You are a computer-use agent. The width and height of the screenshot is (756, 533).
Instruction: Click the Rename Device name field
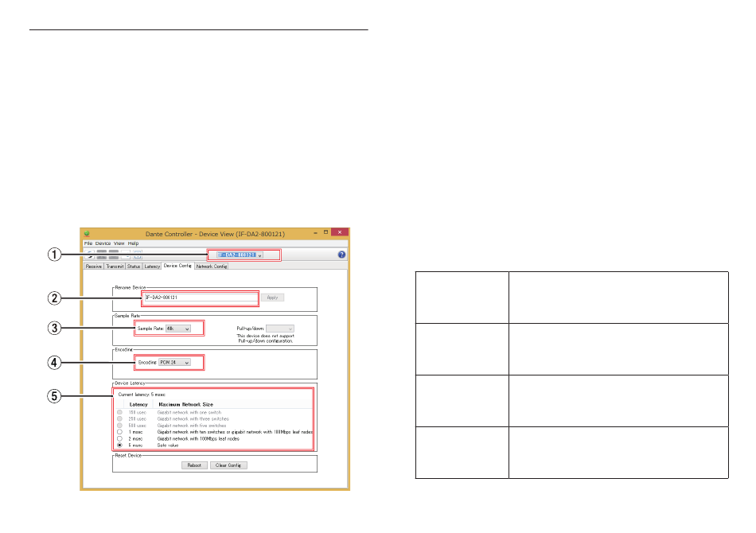point(201,298)
